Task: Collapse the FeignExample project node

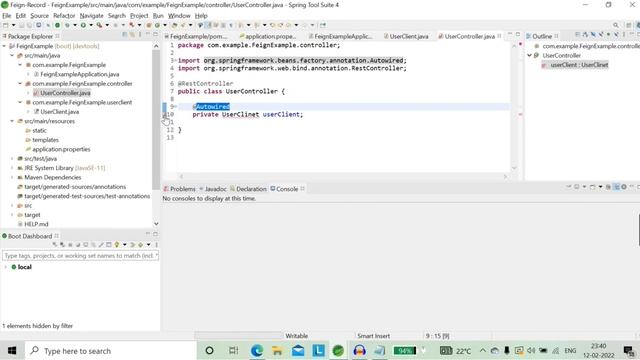Action: [x=4, y=46]
